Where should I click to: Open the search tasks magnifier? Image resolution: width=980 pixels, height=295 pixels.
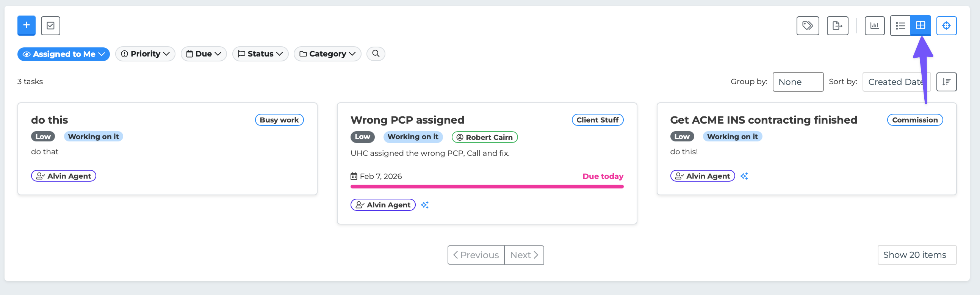(376, 54)
